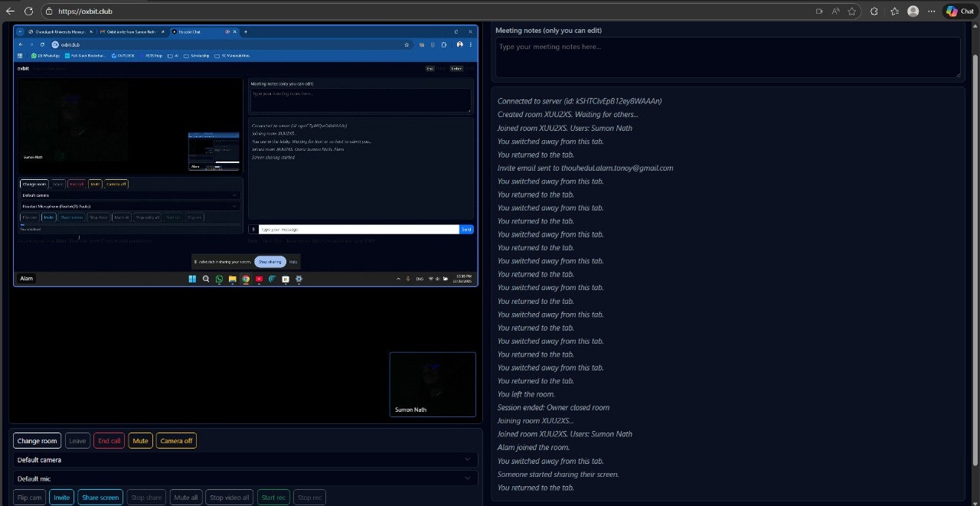
Task: Click the split screen icon in the Edge toolbar
Action: coord(820,11)
